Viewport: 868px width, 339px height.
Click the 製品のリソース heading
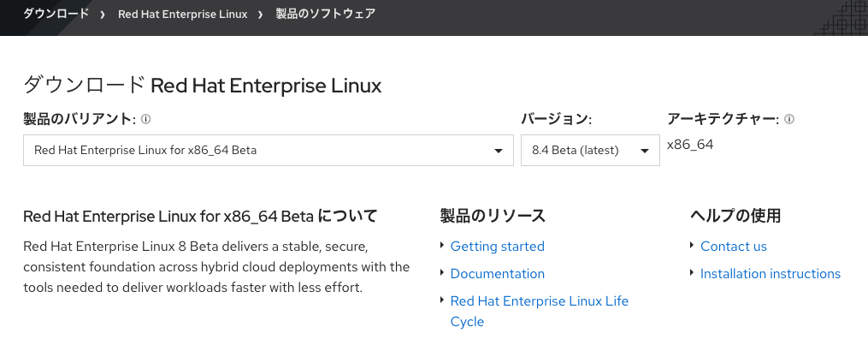tap(493, 216)
